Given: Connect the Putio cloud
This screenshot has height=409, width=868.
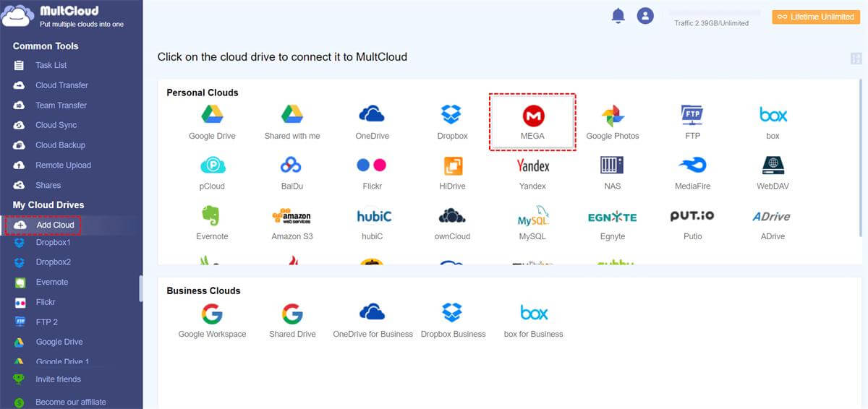Looking at the screenshot, I should pyautogui.click(x=692, y=223).
